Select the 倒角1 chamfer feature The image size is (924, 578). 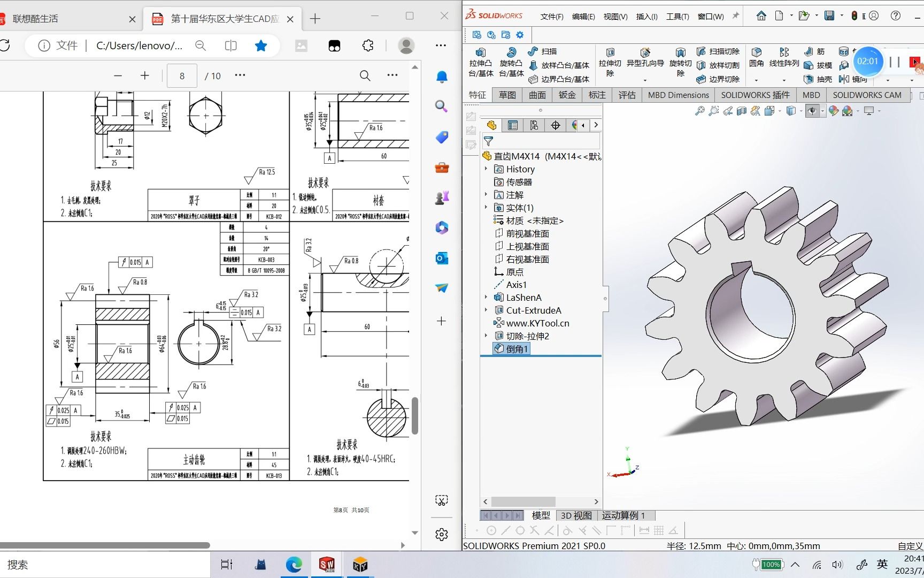pos(511,349)
